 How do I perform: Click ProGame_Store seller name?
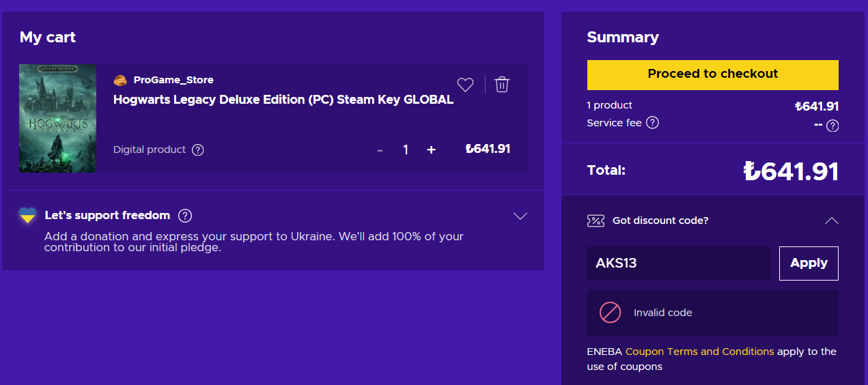click(173, 81)
